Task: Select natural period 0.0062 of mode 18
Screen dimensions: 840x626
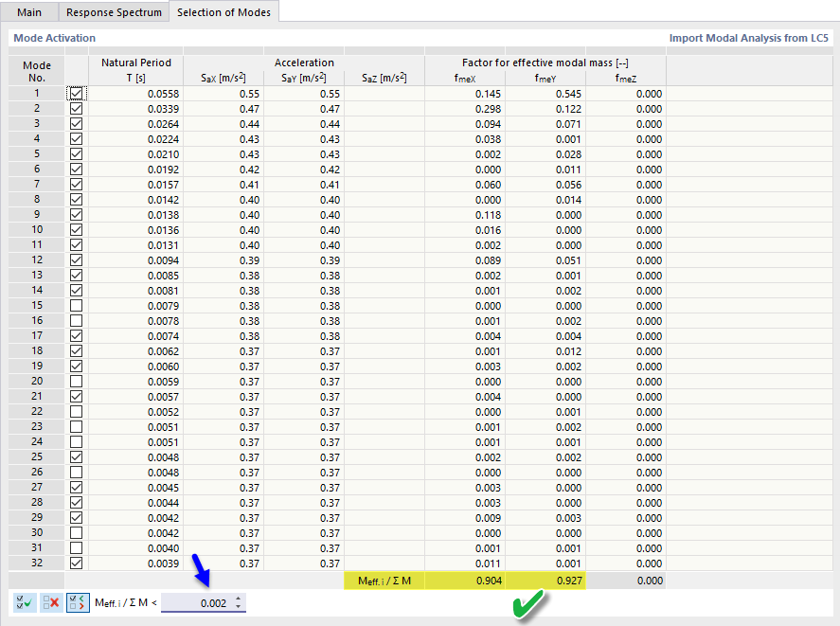Action: coord(136,351)
